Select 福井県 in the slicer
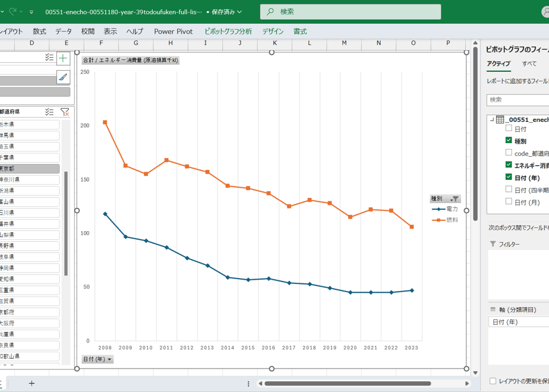This screenshot has height=392, width=549. (x=30, y=224)
